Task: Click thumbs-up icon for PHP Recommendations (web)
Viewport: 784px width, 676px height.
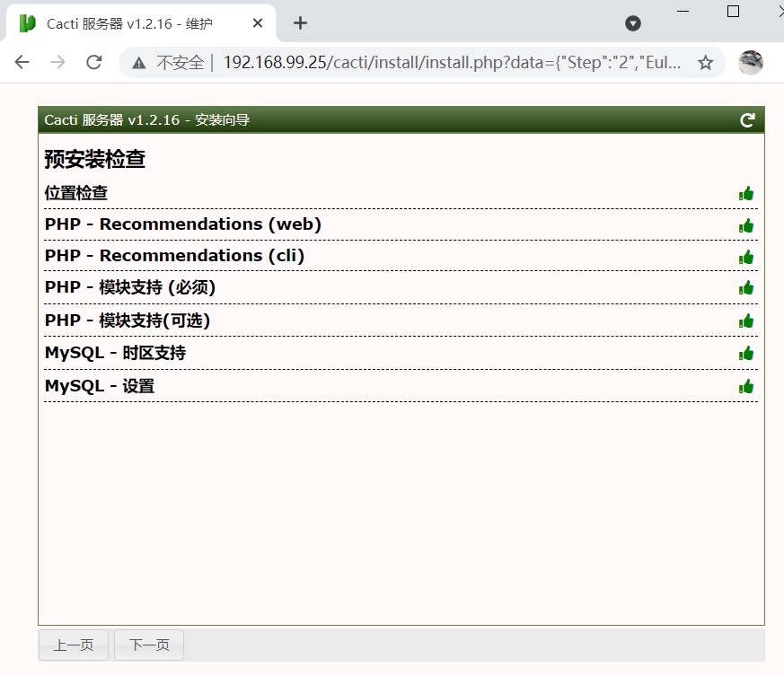Action: (x=745, y=225)
